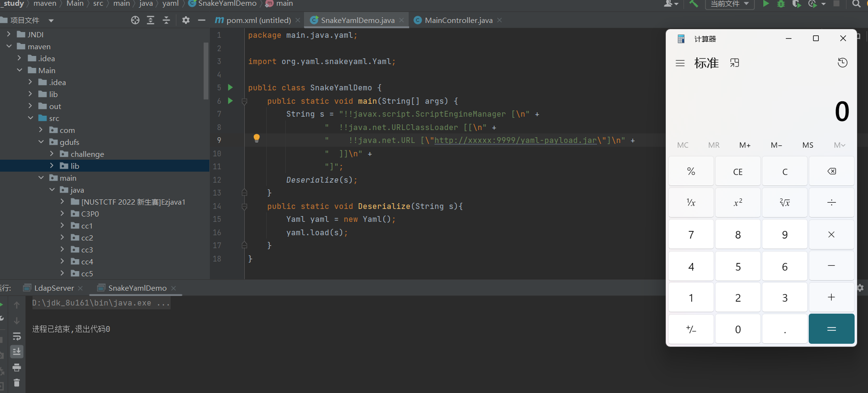
Task: Switch to pom.xml (untitled) editor tab
Action: point(258,20)
